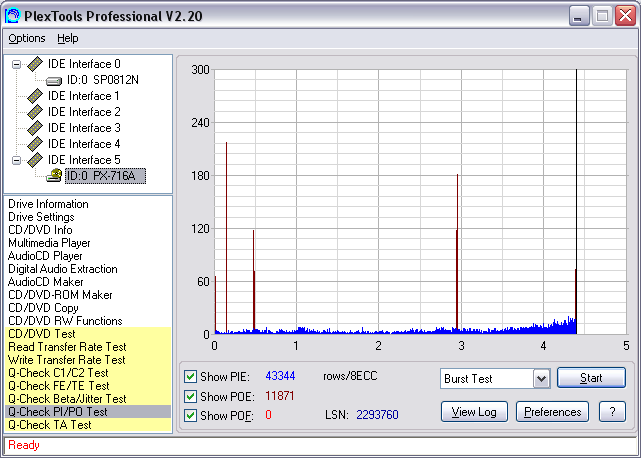Open Drive Settings function

coord(41,217)
